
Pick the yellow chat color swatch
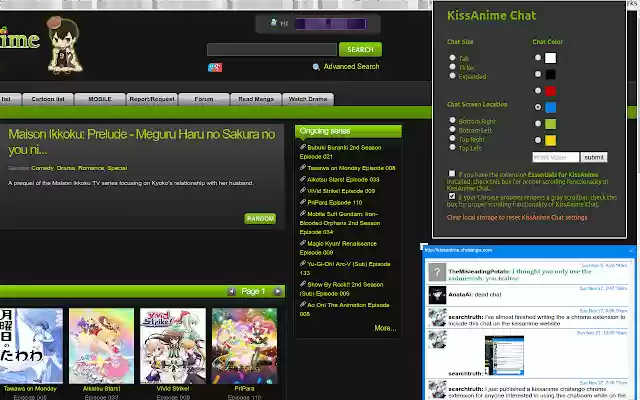[x=551, y=140]
